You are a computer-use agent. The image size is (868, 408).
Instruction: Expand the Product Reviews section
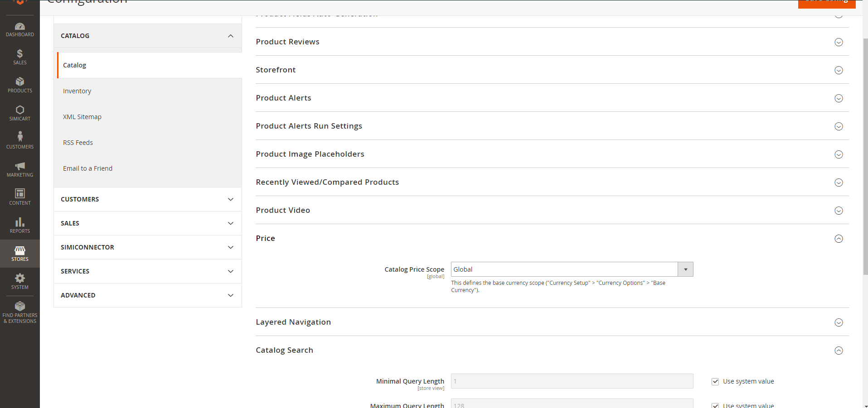[552, 42]
